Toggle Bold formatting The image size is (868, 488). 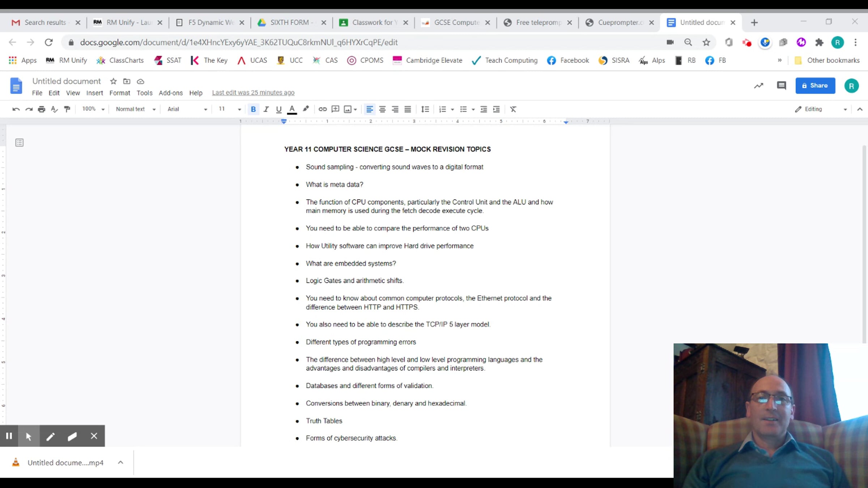253,109
